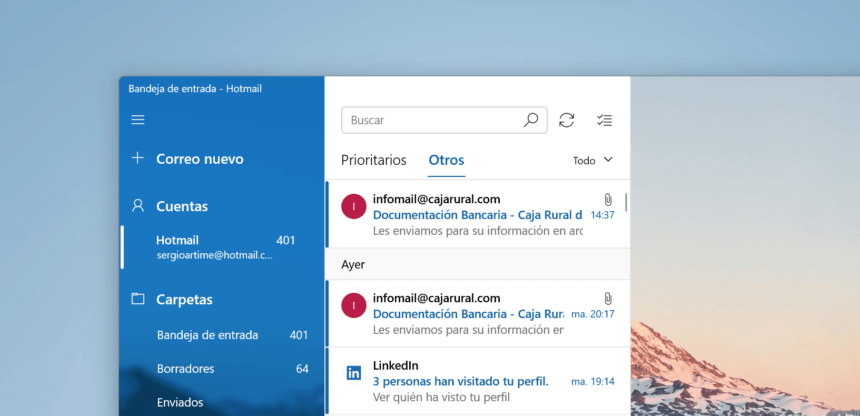Screen dimensions: 860x416
Task: Click the LinkedIn logo avatar
Action: [354, 373]
